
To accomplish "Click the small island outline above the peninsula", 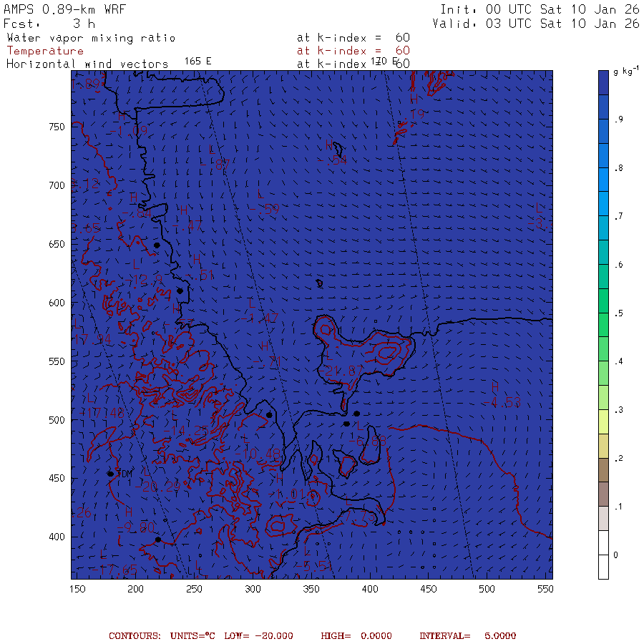I will coord(319,284).
